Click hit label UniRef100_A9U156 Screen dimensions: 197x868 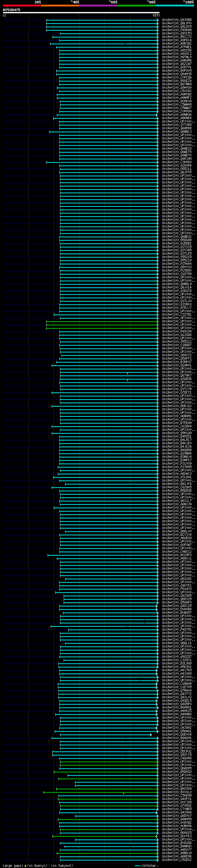click(x=177, y=50)
